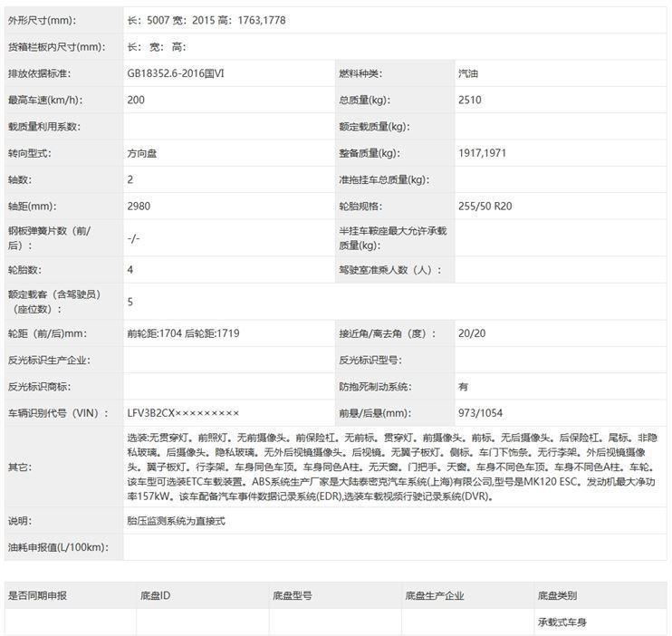Image resolution: width=672 pixels, height=636 pixels.
Task: Click the 接近角/离去角 label
Action: 388,333
